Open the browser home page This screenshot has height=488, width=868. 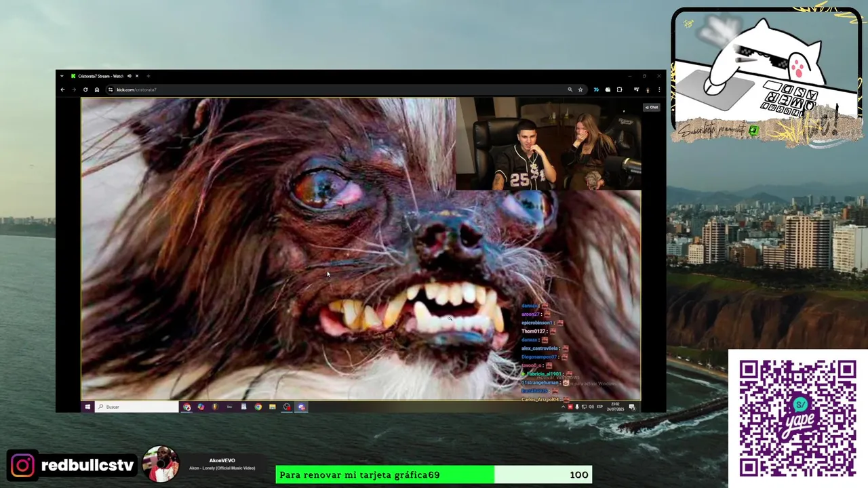click(97, 89)
